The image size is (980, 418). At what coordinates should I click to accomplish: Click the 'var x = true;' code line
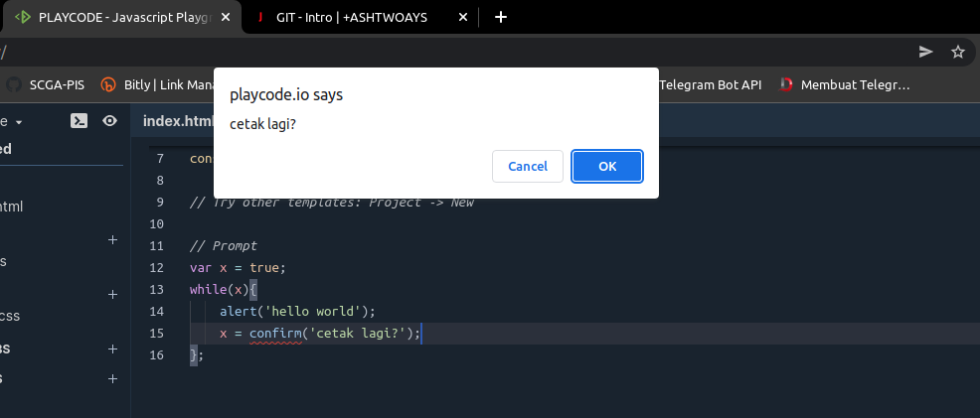coord(238,268)
